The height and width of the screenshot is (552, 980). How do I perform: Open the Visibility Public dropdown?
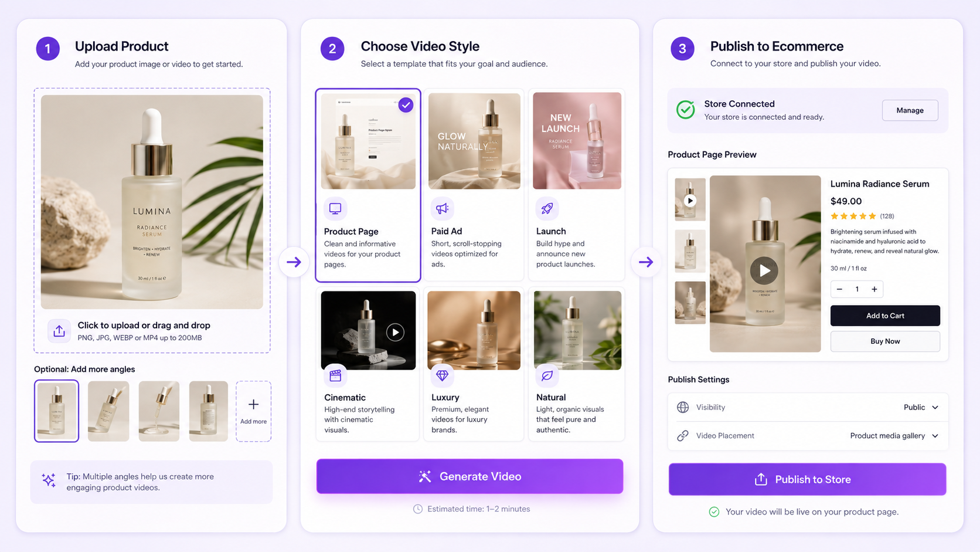(x=921, y=407)
